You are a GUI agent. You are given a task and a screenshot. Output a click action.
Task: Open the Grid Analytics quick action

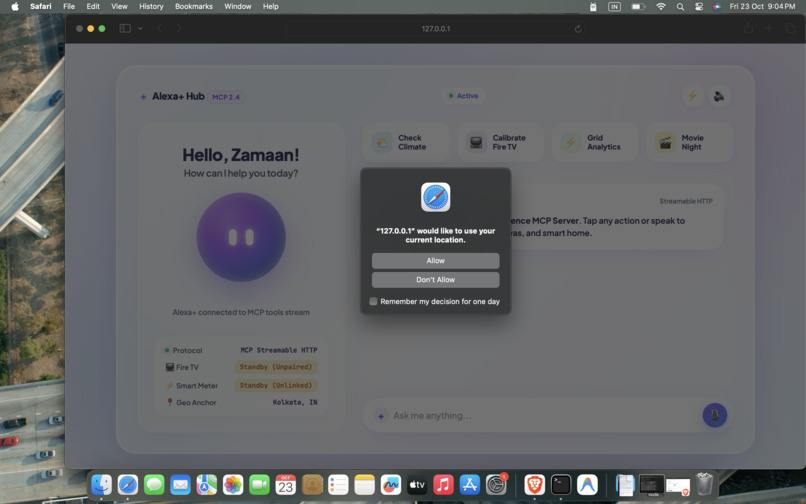coord(595,142)
